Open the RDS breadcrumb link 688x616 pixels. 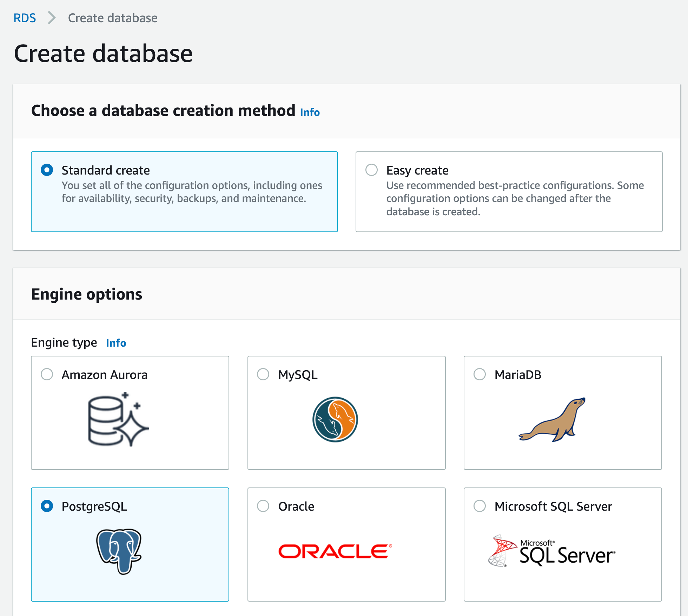[x=25, y=18]
